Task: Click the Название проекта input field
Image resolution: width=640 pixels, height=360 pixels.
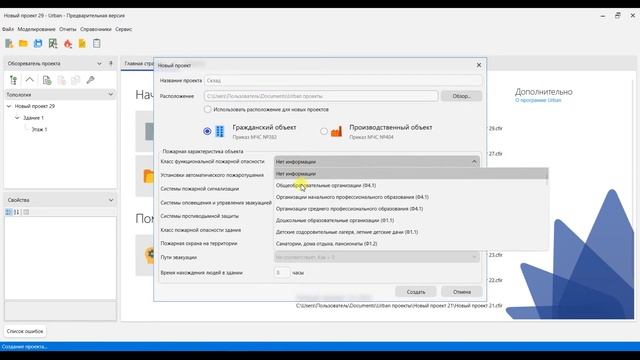Action: 343,80
